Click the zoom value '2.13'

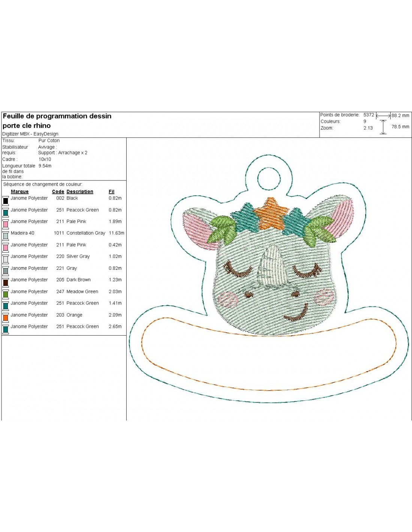coord(368,128)
